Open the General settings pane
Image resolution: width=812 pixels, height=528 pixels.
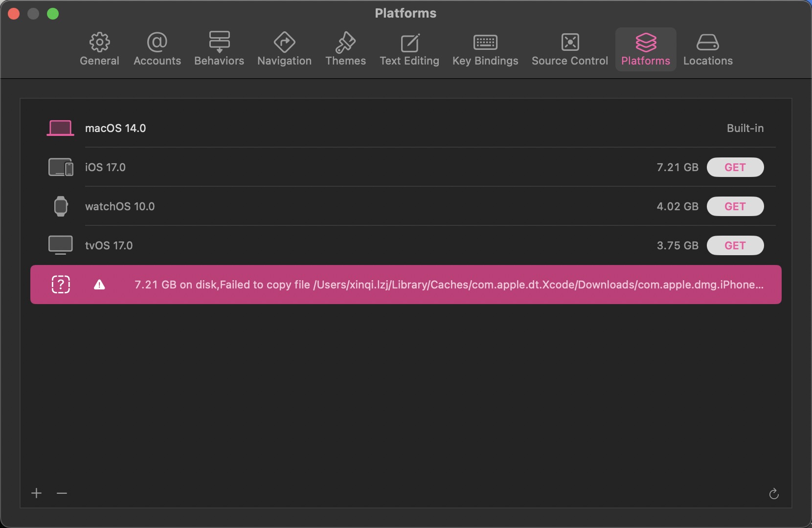(99, 49)
